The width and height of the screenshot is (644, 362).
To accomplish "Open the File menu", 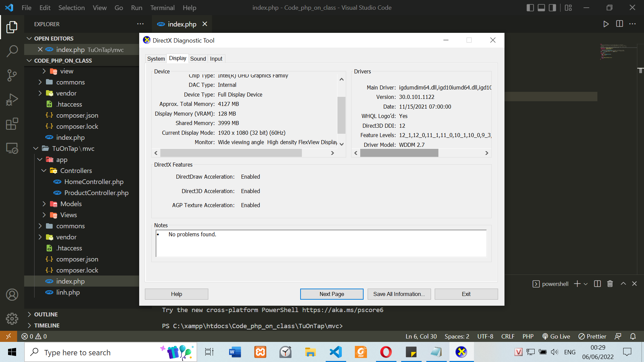I will 26,8.
